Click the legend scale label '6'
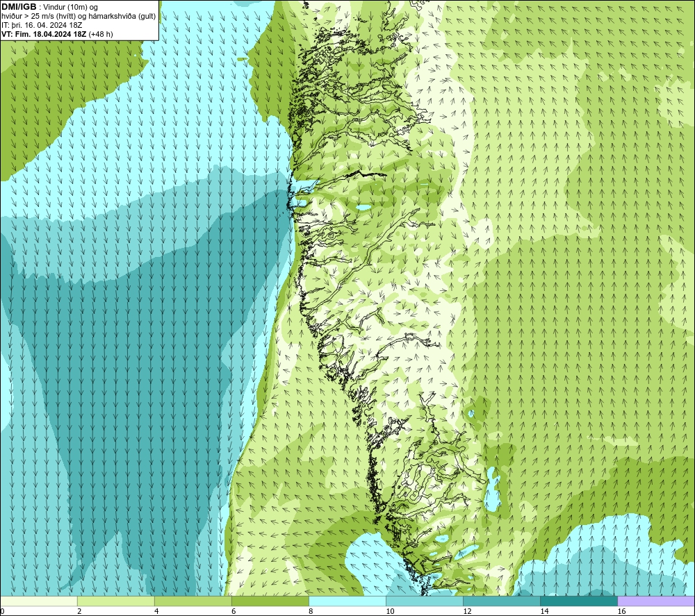 [x=234, y=611]
